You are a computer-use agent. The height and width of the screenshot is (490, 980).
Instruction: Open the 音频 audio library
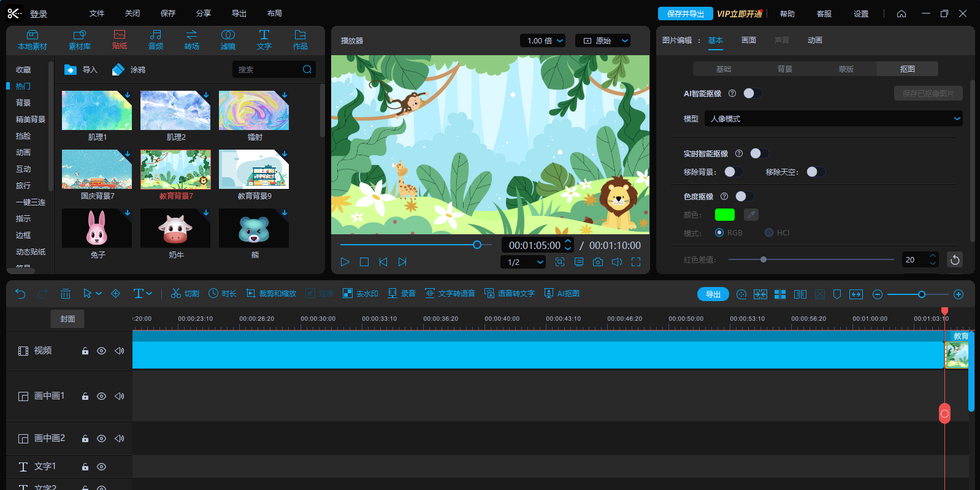pos(156,40)
